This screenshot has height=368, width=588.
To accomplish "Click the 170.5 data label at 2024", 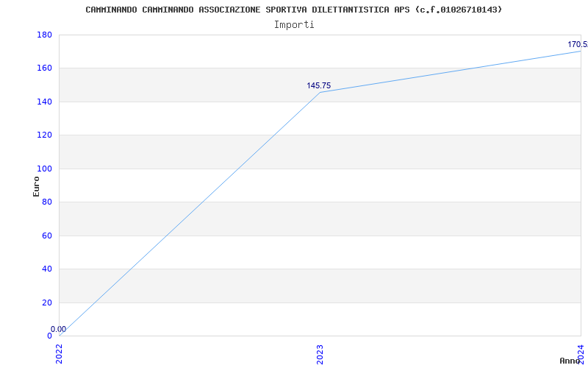I will click(578, 45).
